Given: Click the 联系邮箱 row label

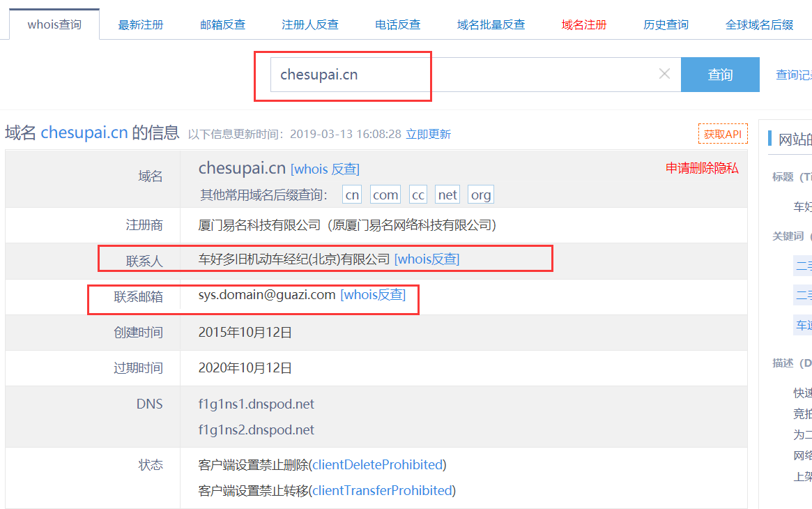Looking at the screenshot, I should click(x=138, y=296).
